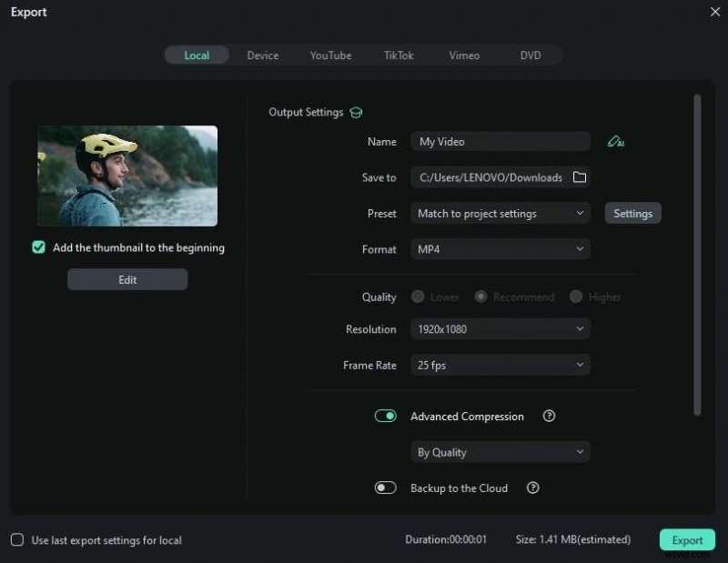This screenshot has width=728, height=563.
Task: Enable Backup to the Cloud
Action: click(385, 488)
